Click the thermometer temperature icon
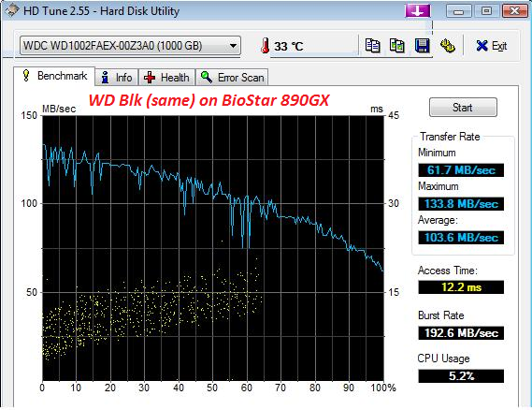 click(x=266, y=46)
